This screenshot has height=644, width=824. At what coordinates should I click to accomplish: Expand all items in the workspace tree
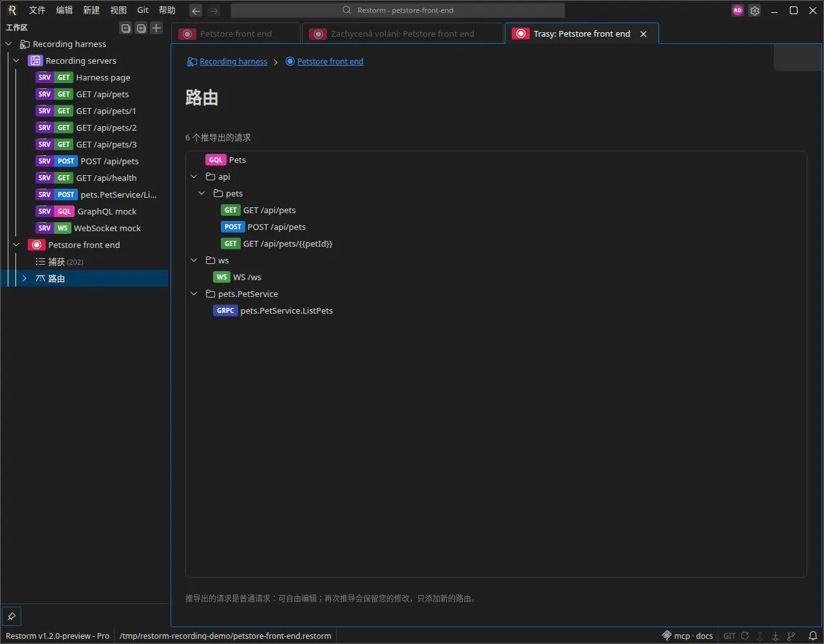click(141, 28)
